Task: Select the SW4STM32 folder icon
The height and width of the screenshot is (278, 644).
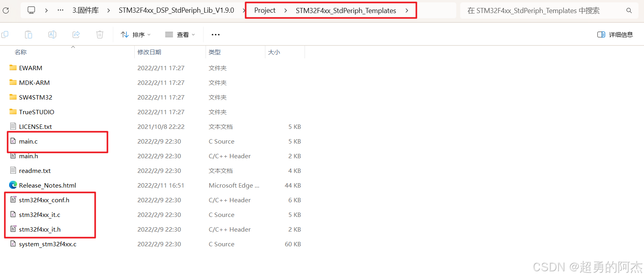Action: [x=13, y=97]
